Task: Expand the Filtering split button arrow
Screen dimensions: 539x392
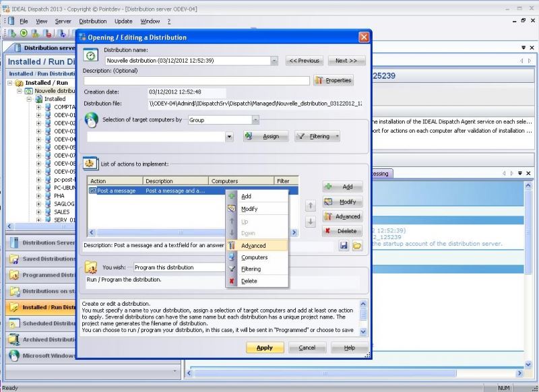Action: (336, 136)
